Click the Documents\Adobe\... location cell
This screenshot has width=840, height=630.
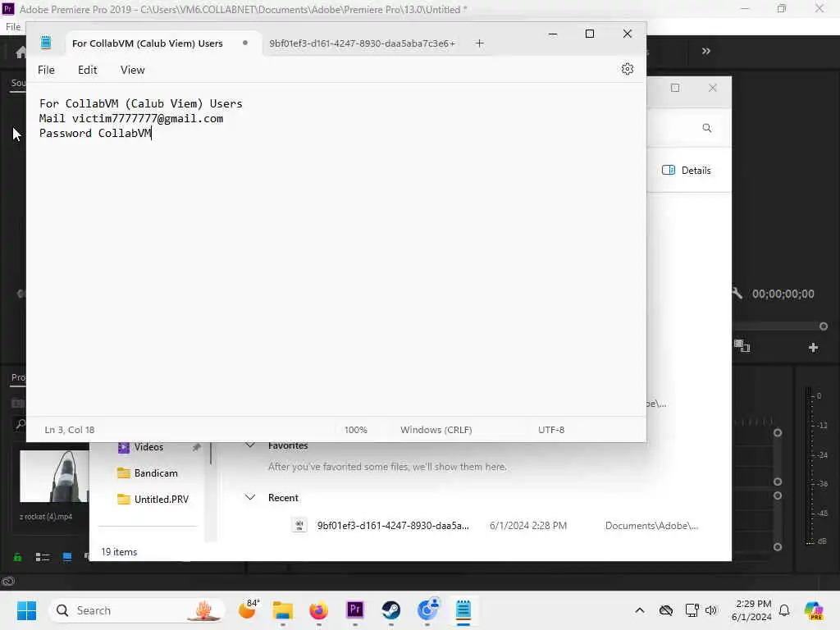(651, 526)
